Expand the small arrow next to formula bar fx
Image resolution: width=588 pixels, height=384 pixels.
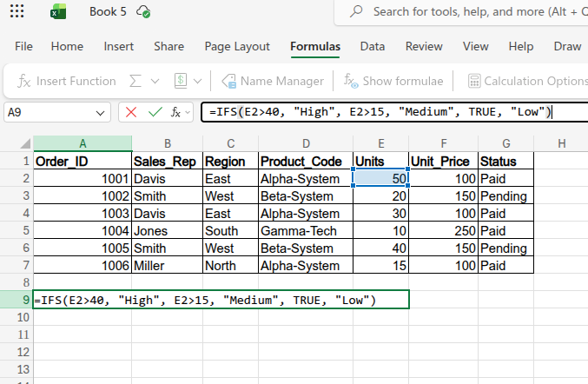point(188,112)
